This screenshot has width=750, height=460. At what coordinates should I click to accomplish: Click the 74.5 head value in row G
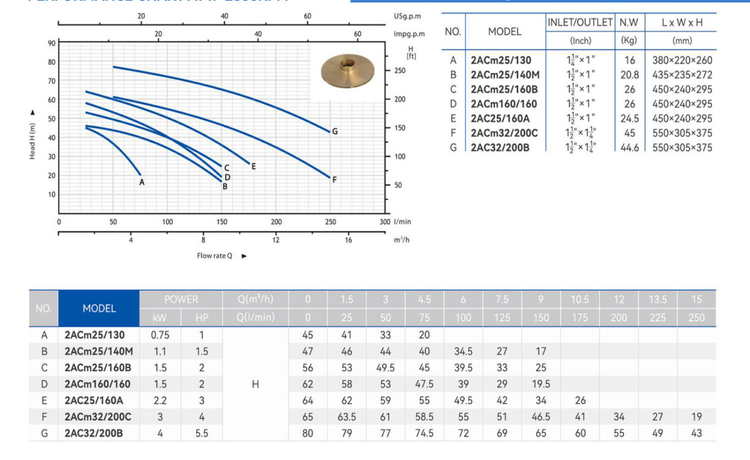[424, 433]
